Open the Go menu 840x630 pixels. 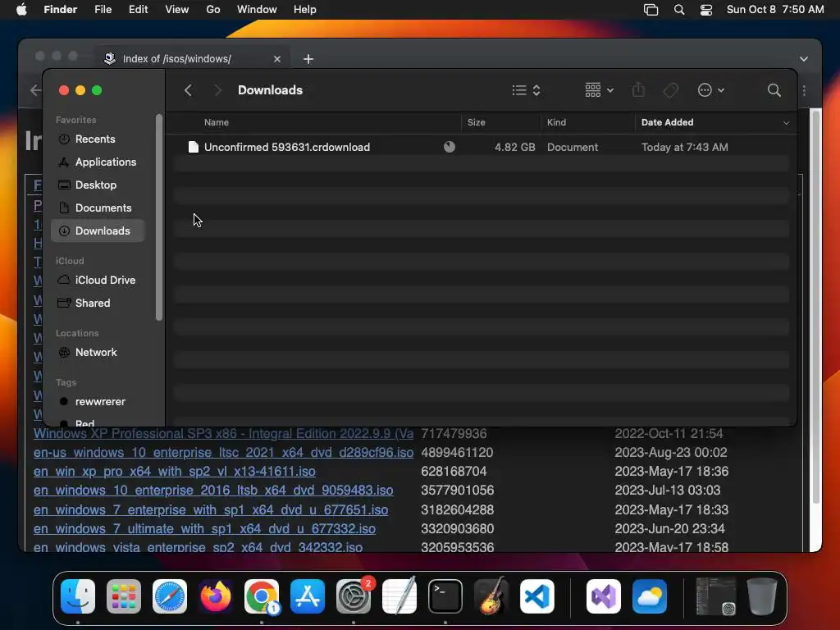[x=213, y=10]
